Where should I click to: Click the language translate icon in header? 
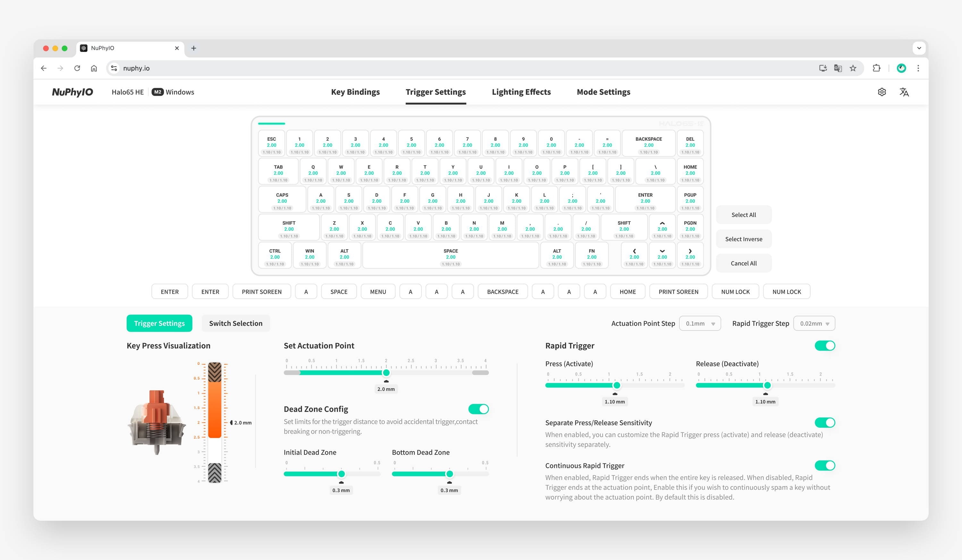click(904, 92)
